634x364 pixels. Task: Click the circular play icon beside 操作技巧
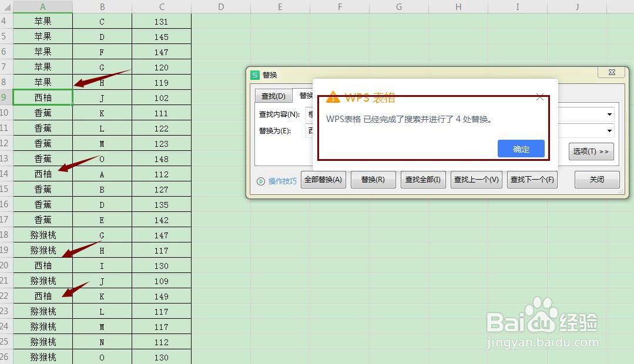pyautogui.click(x=260, y=181)
